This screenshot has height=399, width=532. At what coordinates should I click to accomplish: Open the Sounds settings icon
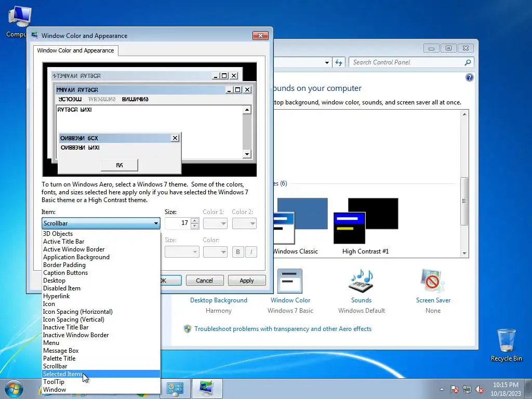tap(361, 281)
